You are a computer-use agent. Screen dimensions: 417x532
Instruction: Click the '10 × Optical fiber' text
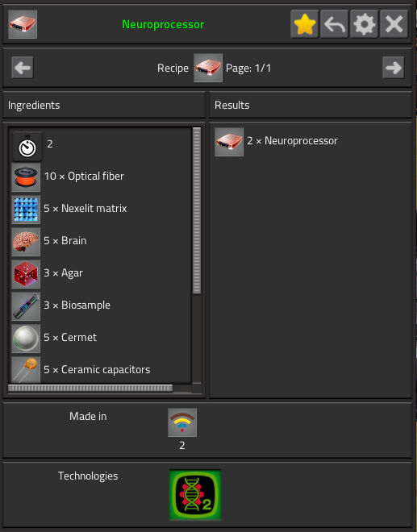click(x=84, y=176)
